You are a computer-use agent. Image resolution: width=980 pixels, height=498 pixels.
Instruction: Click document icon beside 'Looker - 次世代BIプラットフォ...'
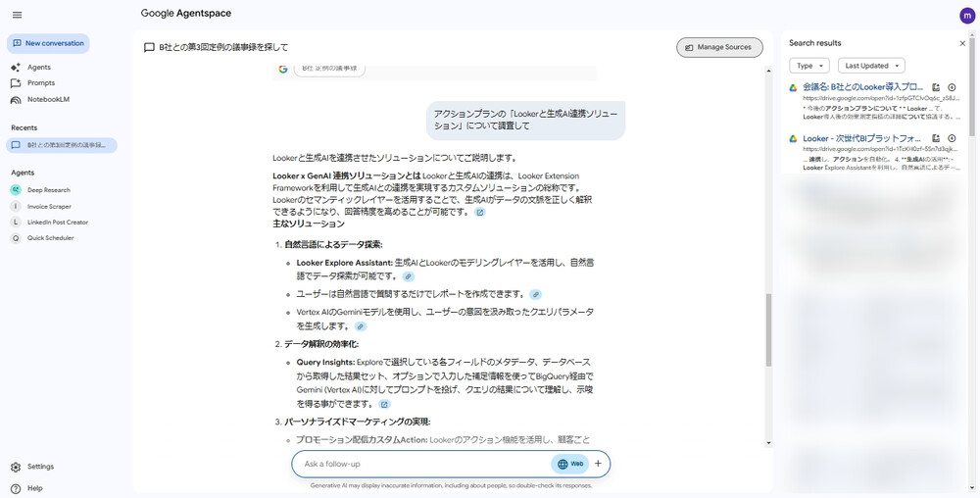coord(936,139)
